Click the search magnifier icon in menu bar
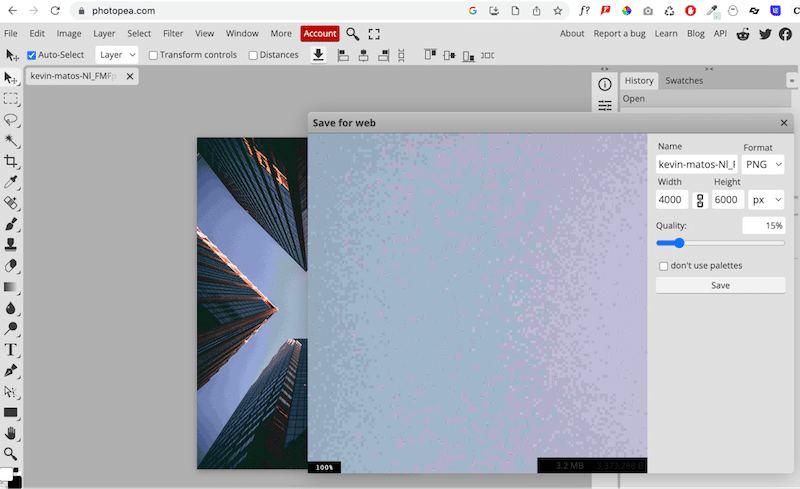 click(x=352, y=34)
